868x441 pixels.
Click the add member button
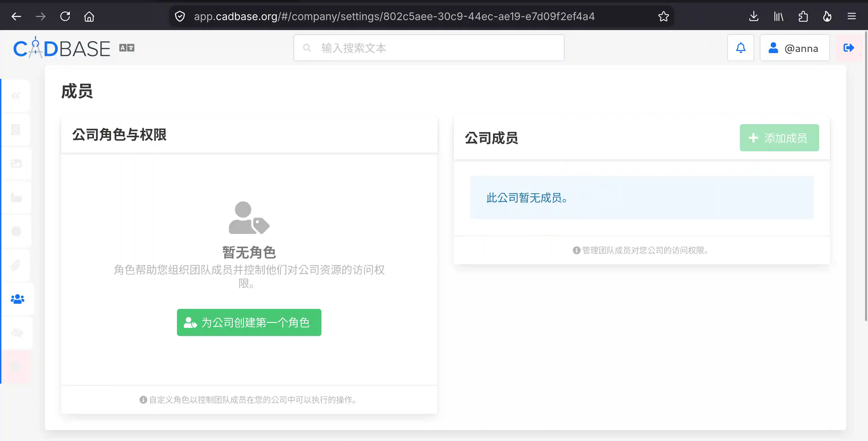779,138
